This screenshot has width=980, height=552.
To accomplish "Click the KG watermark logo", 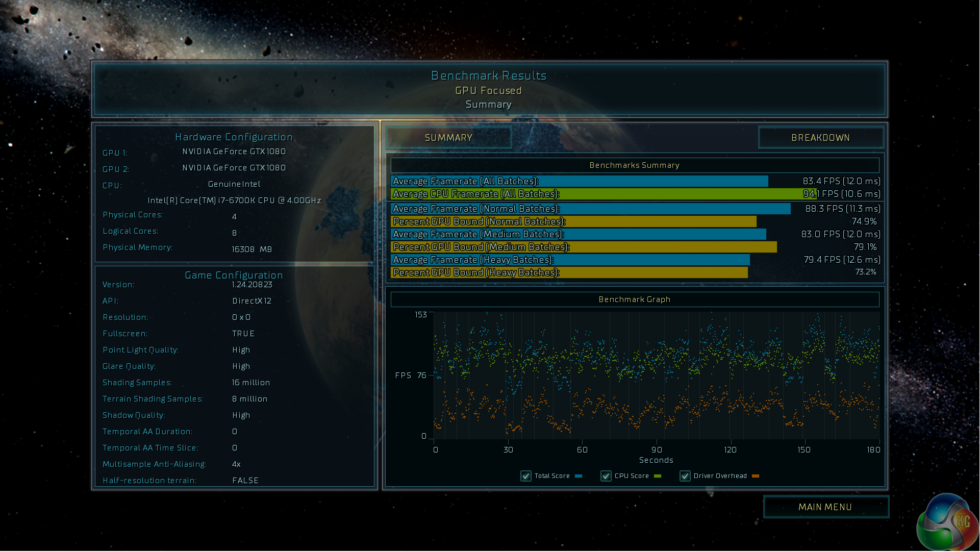I will [x=948, y=523].
